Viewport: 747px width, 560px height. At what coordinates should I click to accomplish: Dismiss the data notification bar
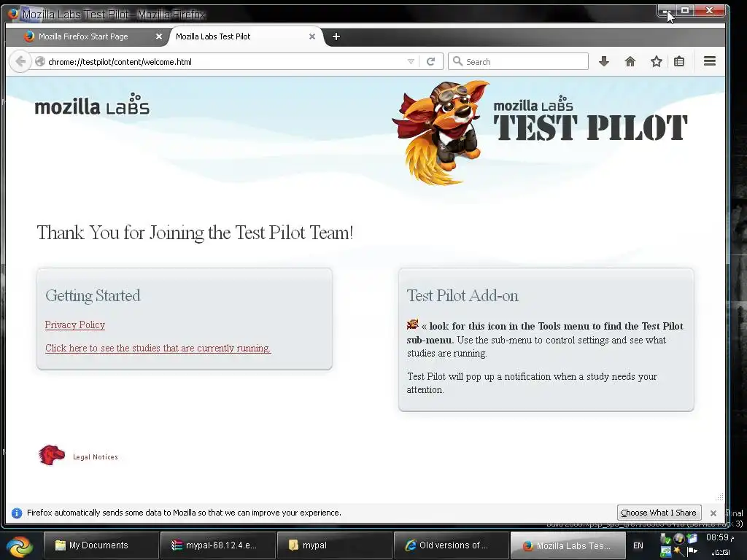point(713,513)
